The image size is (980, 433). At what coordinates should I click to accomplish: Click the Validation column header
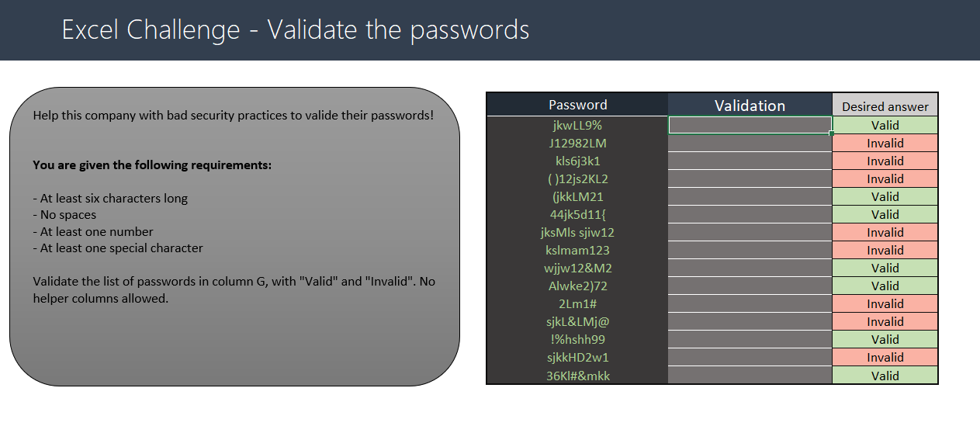click(x=750, y=105)
